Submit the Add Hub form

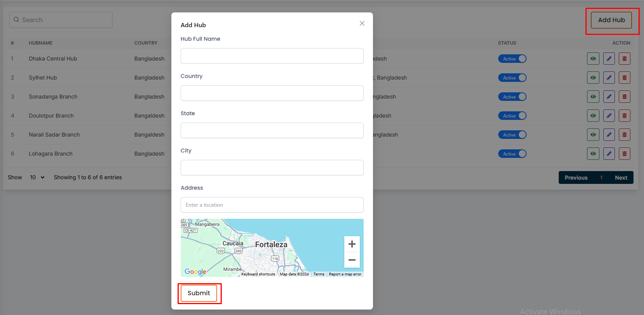coord(199,293)
